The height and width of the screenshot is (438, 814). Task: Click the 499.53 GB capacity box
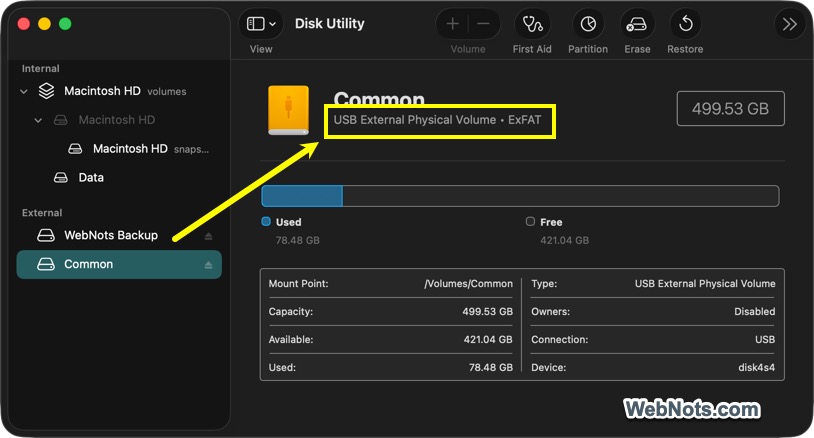pos(730,108)
